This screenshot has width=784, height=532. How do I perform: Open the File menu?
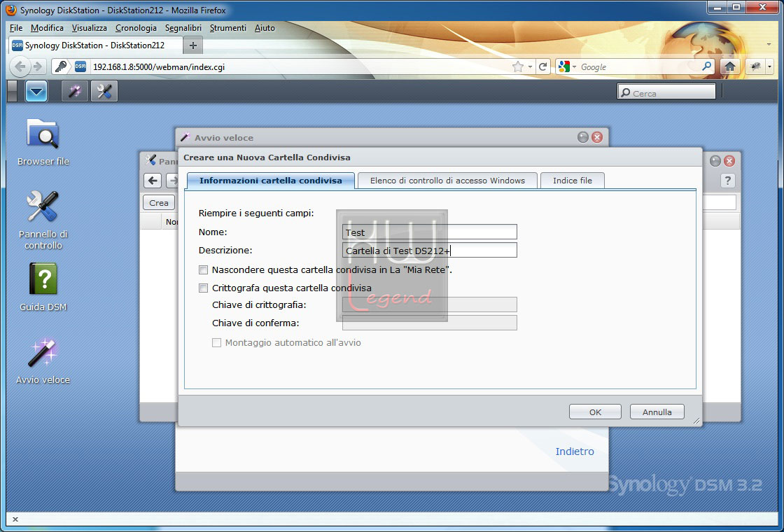(16, 28)
